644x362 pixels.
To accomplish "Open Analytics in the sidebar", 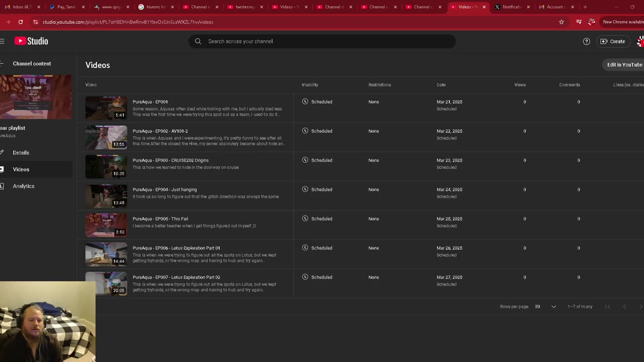I will (24, 186).
